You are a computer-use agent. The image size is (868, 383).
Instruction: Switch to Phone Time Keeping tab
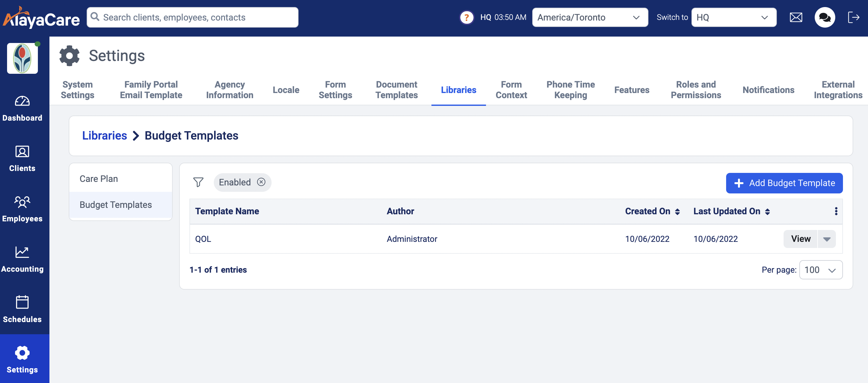click(x=570, y=90)
